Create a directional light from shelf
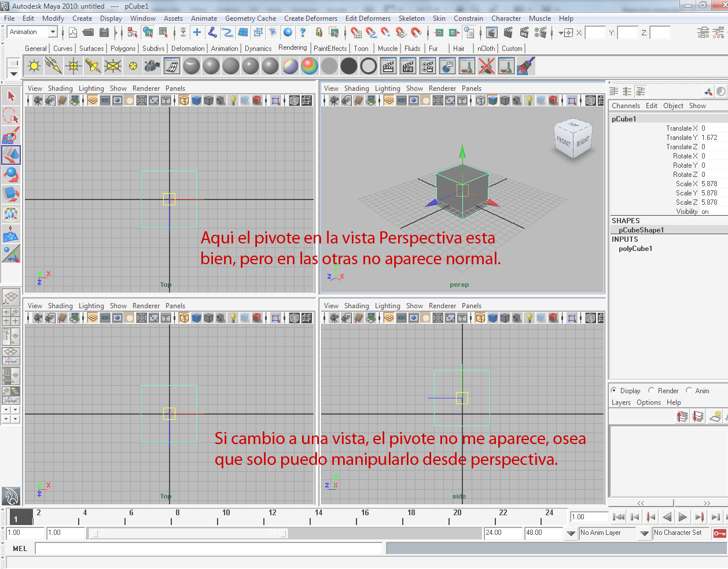This screenshot has width=728, height=569. click(x=54, y=66)
